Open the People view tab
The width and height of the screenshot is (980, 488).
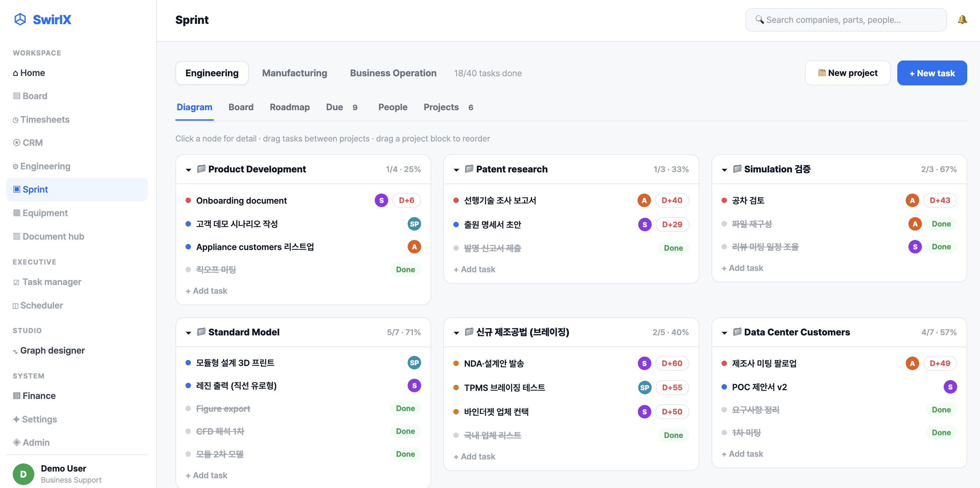[393, 107]
